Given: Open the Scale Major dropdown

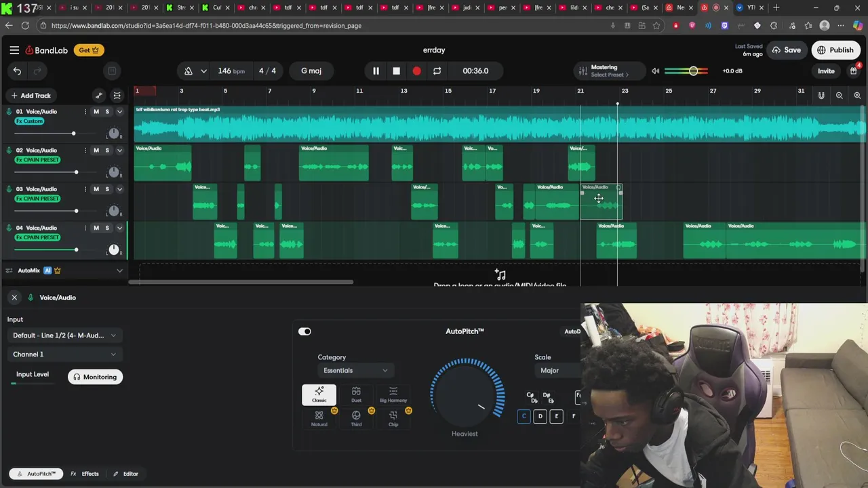Looking at the screenshot, I should pyautogui.click(x=557, y=371).
